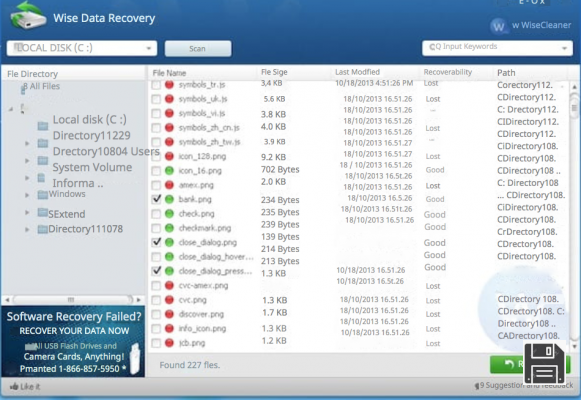Select All Files in the directory tree
Viewport: 581px width, 400px height.
click(41, 86)
